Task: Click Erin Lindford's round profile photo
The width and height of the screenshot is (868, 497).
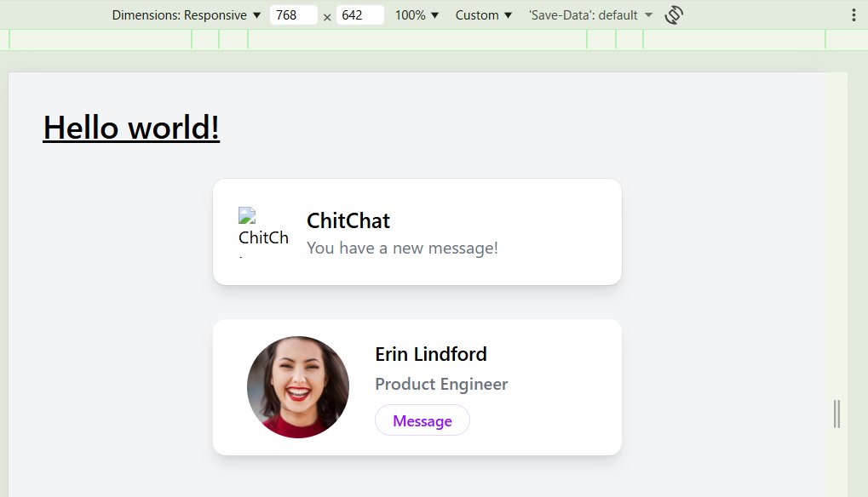Action: point(298,387)
